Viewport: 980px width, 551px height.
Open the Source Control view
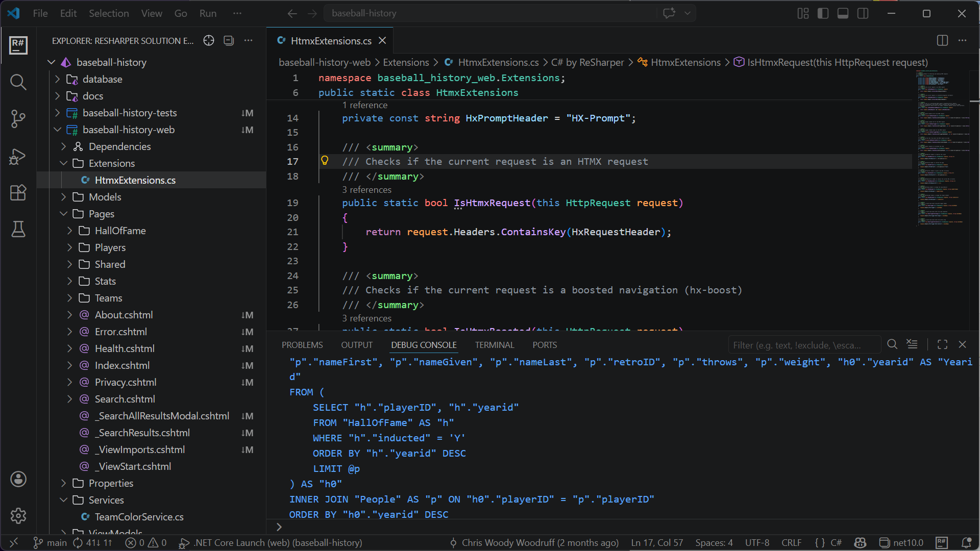pos(18,119)
